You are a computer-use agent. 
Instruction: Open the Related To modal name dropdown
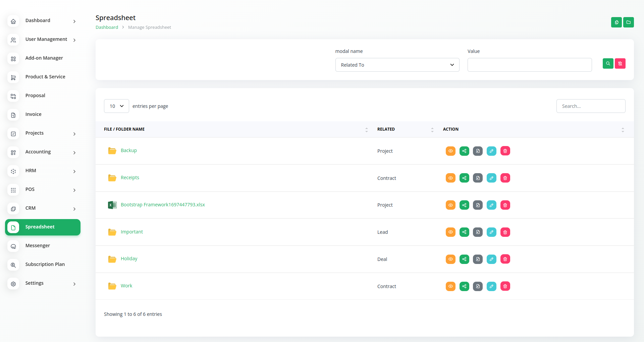[397, 65]
